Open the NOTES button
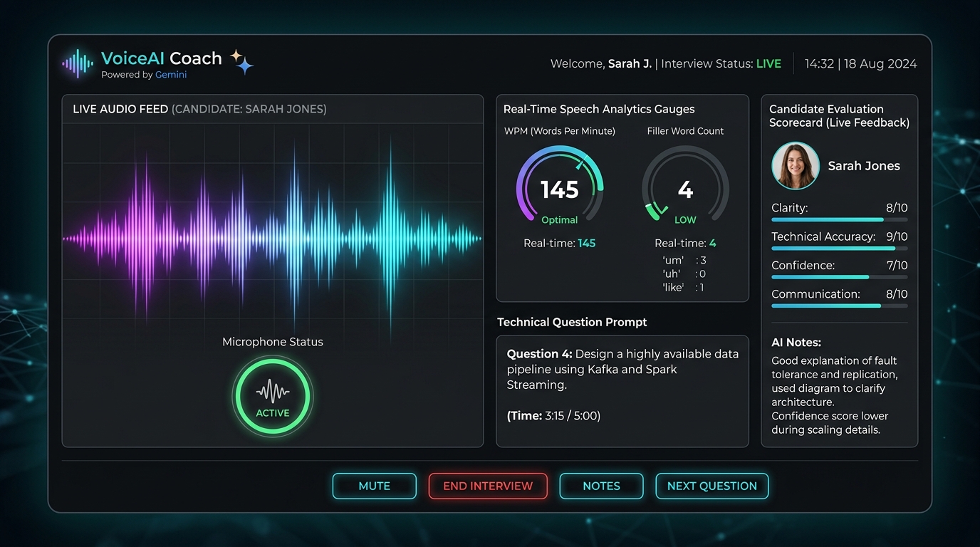 point(602,486)
